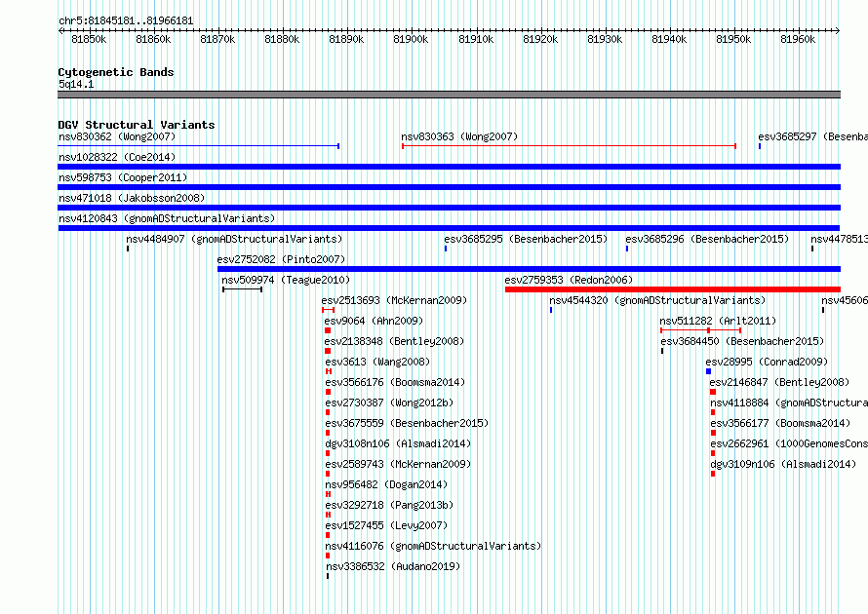Select nsv4120843 (gnomADStructuralVariants) label
This screenshot has height=614, width=868.
pyautogui.click(x=167, y=218)
